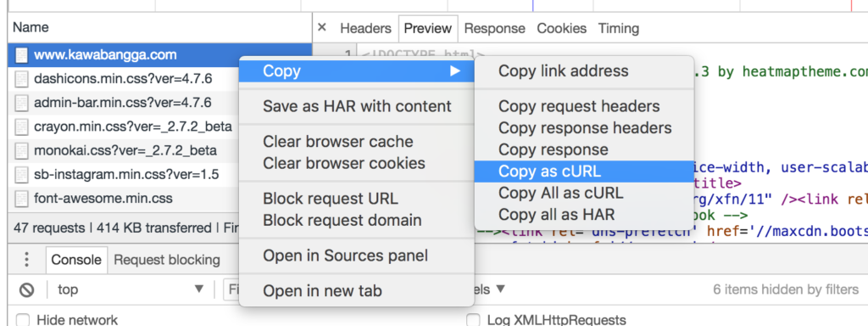Click the console clear (no-entry) icon
This screenshot has width=868, height=326.
[26, 289]
